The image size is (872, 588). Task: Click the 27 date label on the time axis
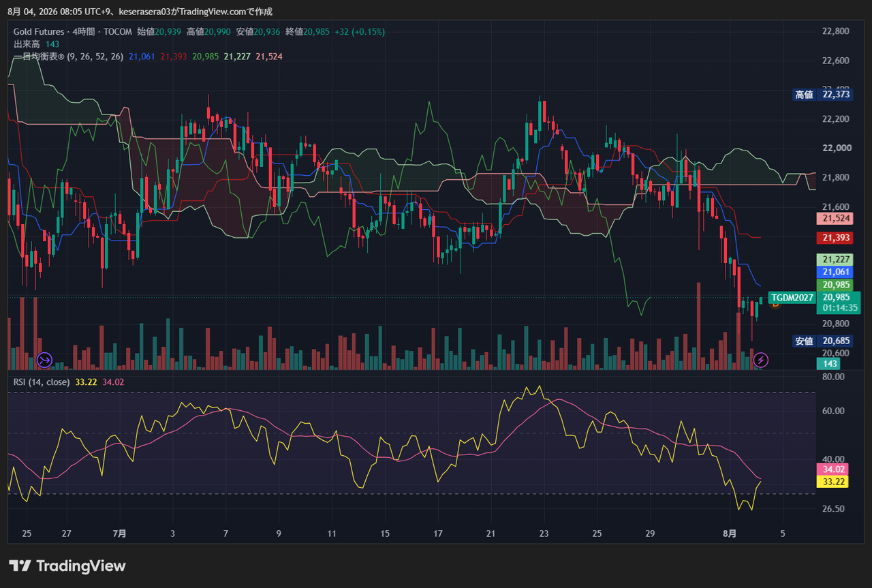(x=66, y=533)
